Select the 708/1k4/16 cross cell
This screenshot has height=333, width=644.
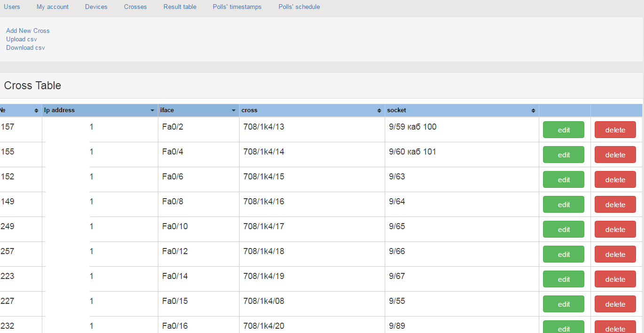[x=264, y=201]
